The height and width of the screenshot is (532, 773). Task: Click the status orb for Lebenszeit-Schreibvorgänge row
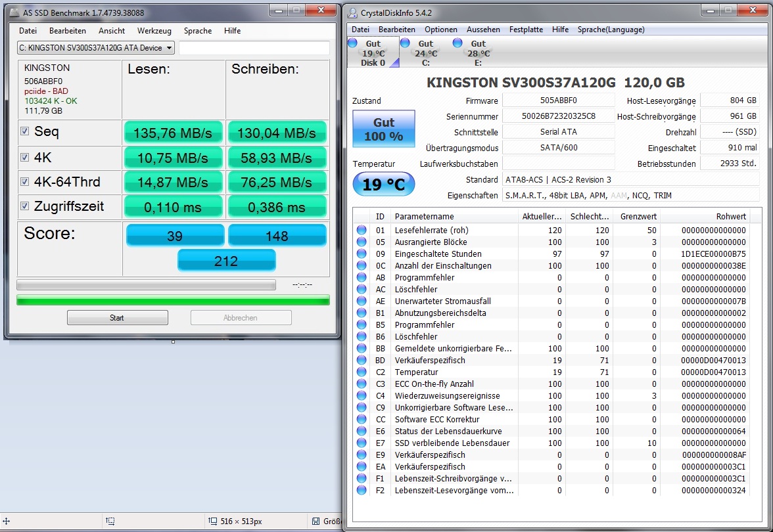[x=362, y=478]
